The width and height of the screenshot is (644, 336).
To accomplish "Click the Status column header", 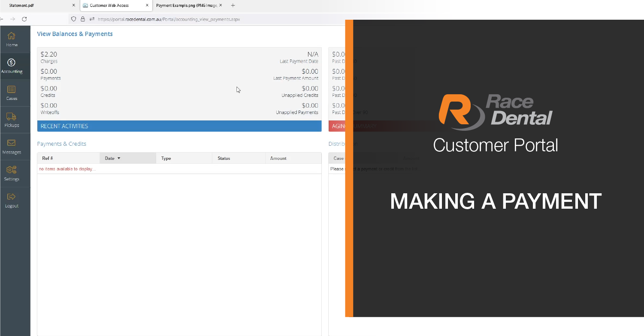I will pyautogui.click(x=224, y=158).
